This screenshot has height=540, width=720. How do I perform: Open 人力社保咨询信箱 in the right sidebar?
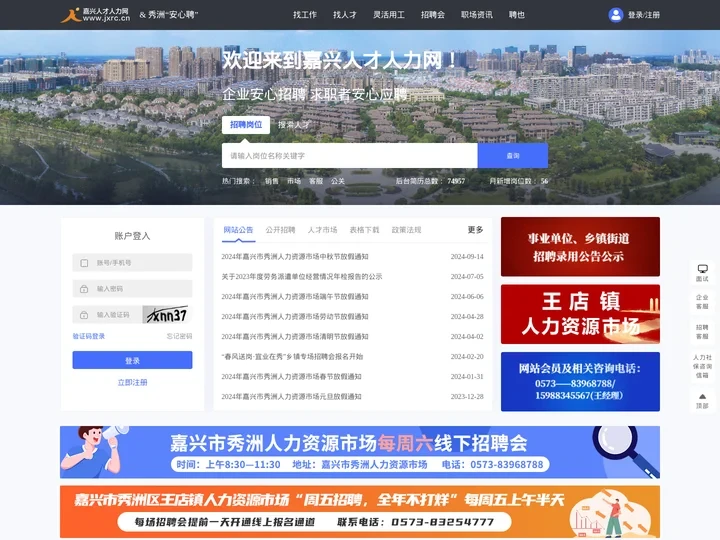tap(702, 366)
